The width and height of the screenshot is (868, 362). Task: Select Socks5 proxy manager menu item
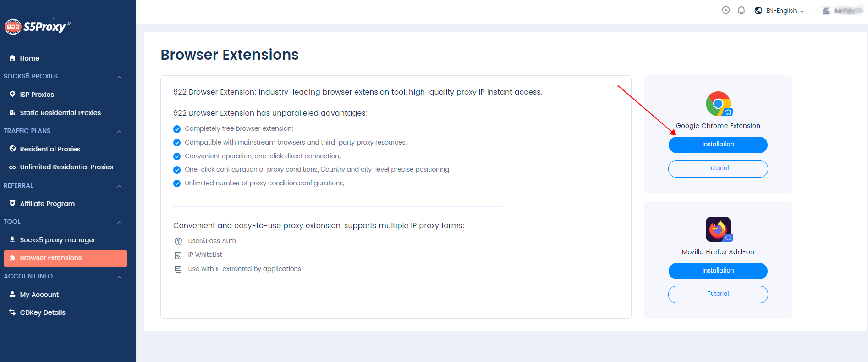click(57, 240)
